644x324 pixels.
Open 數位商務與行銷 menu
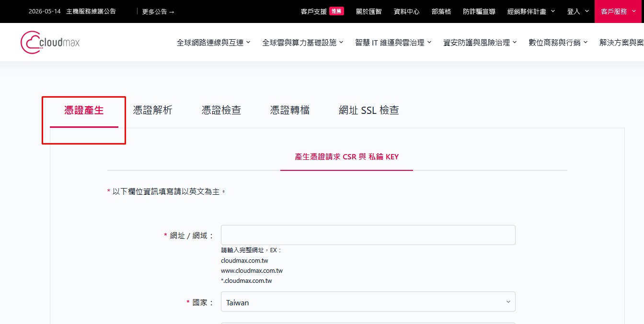pos(558,43)
